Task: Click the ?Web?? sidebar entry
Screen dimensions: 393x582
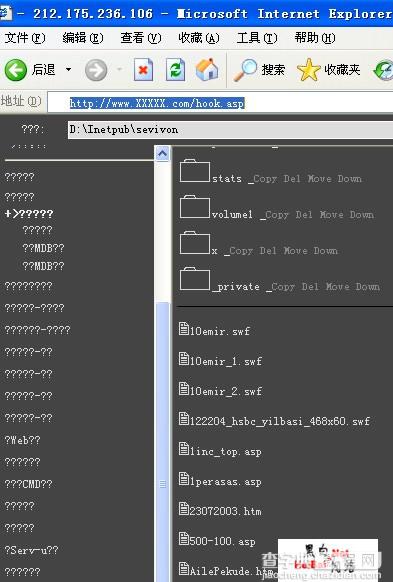Action: click(23, 440)
